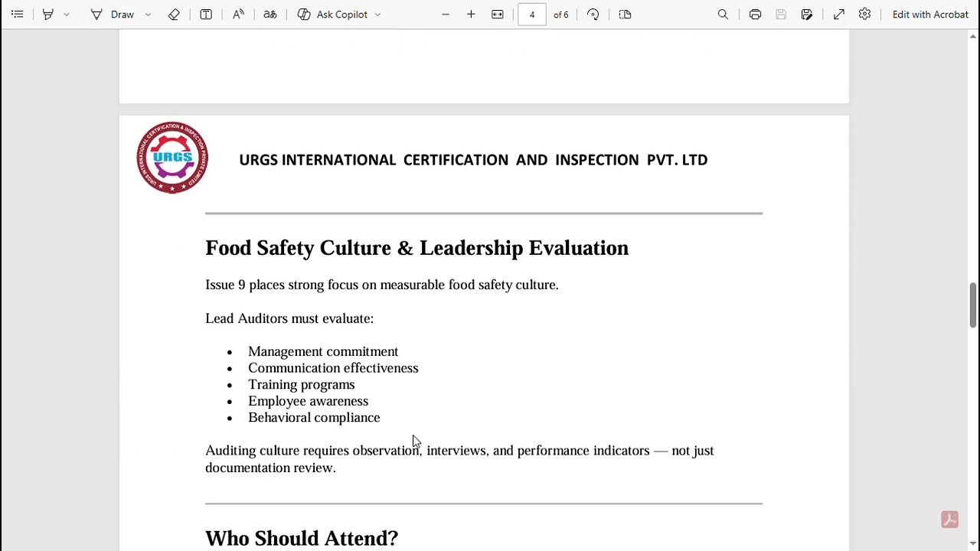Open the table of contents panel
Image resolution: width=980 pixels, height=551 pixels.
17,15
